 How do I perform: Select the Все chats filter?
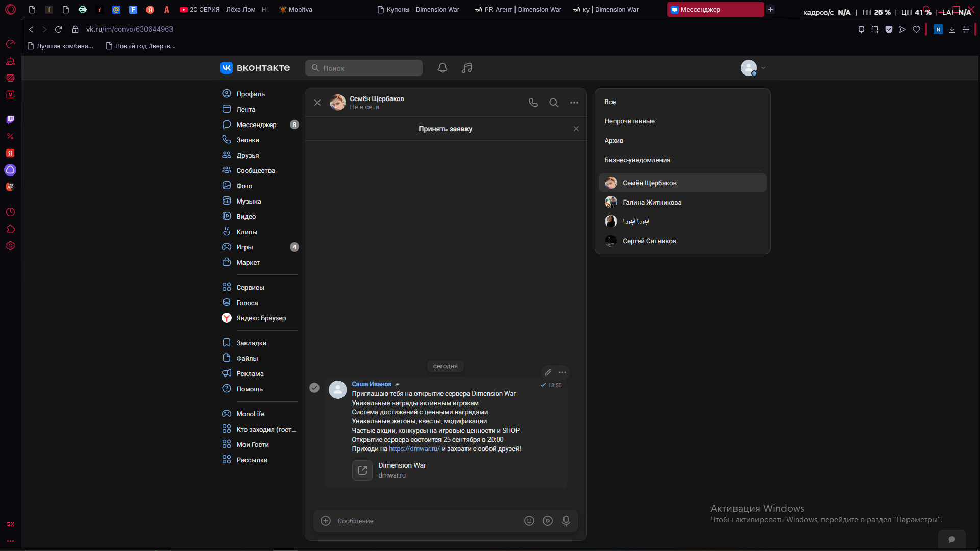point(682,102)
